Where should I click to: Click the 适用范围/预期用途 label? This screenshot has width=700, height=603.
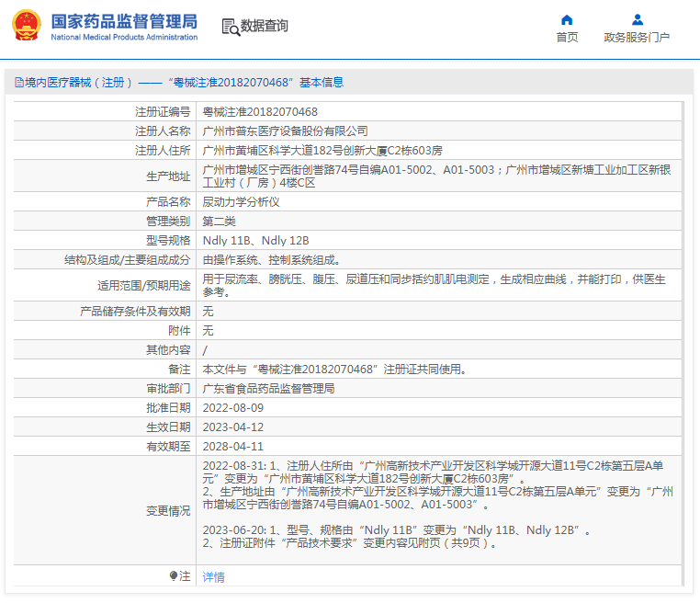[143, 286]
